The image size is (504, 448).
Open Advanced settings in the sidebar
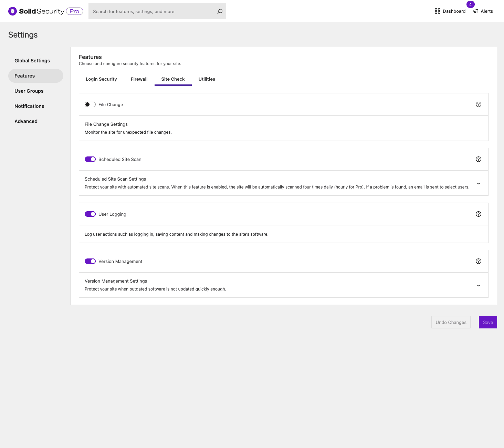[x=36, y=121]
